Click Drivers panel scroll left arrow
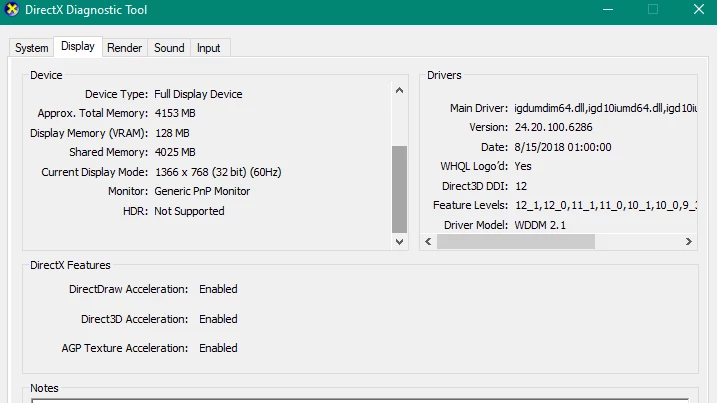The height and width of the screenshot is (403, 717). [x=428, y=242]
